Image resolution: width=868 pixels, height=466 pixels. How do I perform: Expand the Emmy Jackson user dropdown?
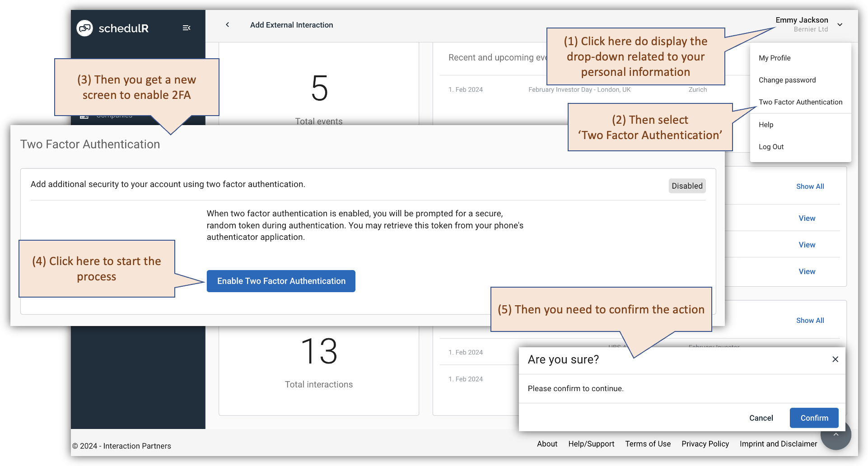pyautogui.click(x=840, y=25)
